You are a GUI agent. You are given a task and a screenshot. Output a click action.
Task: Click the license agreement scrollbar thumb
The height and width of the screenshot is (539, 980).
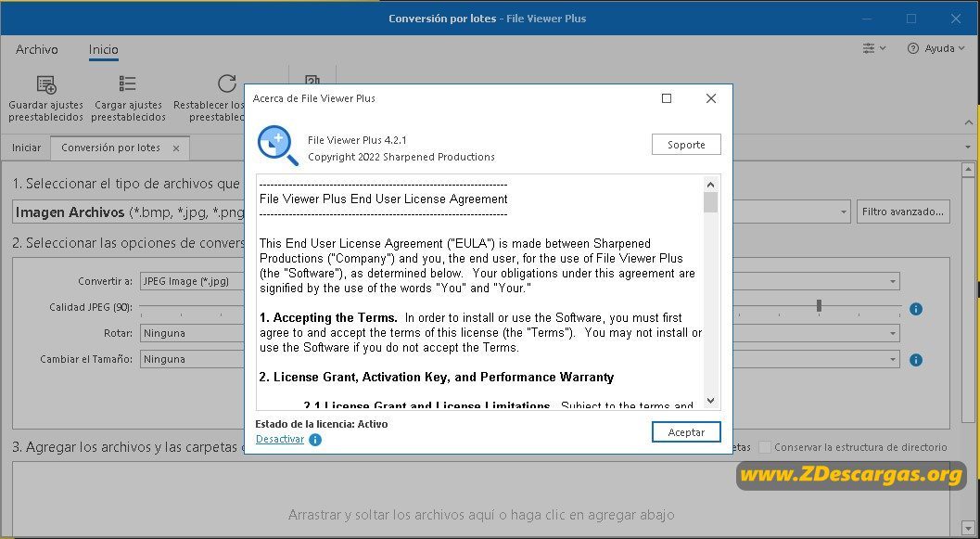point(710,202)
